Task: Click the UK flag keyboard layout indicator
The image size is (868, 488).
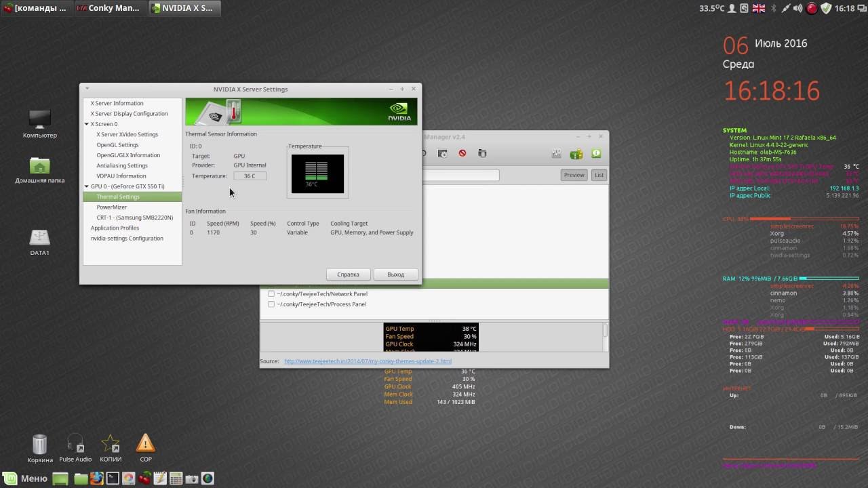Action: pyautogui.click(x=759, y=8)
